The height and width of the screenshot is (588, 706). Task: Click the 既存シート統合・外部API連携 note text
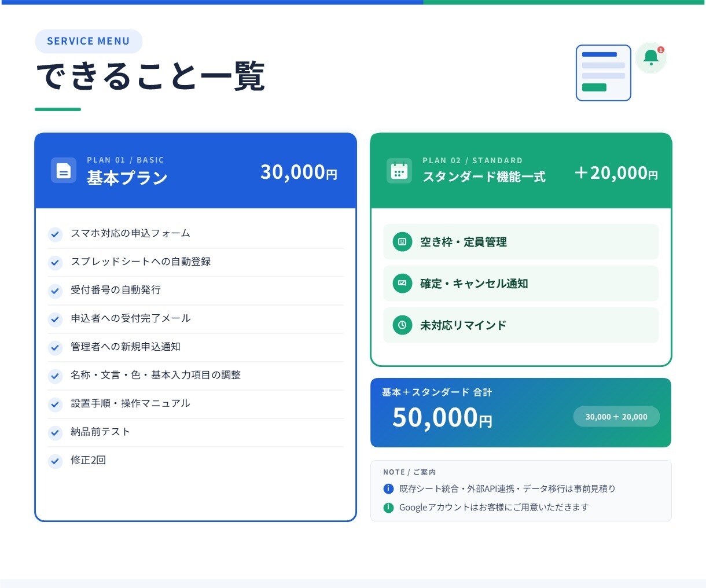[x=508, y=489]
